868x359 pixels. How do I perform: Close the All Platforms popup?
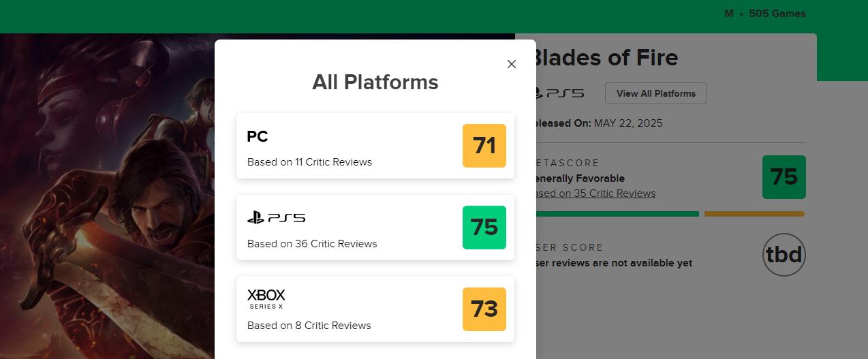(512, 64)
